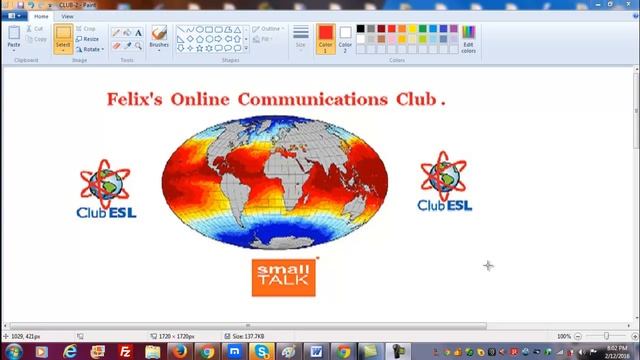Image resolution: width=640 pixels, height=360 pixels.
Task: Choose the Right triangle shape
Action: [180, 39]
